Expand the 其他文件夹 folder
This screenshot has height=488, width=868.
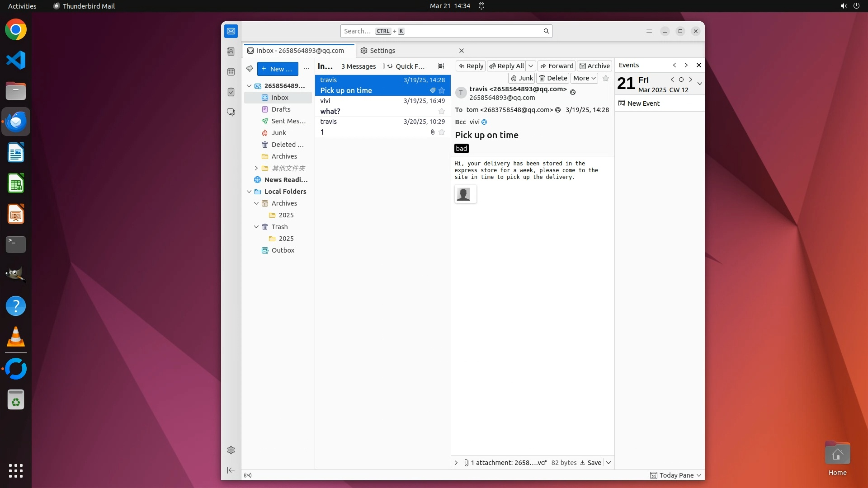(256, 168)
